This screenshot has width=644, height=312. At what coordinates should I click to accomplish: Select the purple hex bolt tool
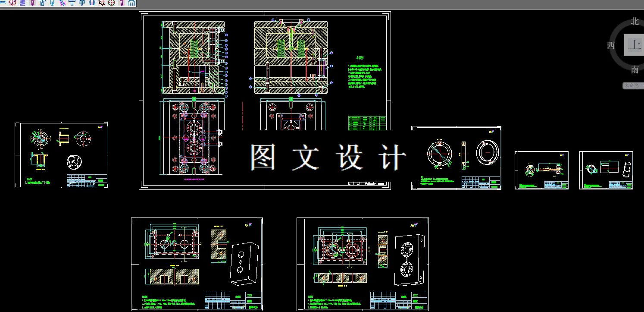pos(32,3)
